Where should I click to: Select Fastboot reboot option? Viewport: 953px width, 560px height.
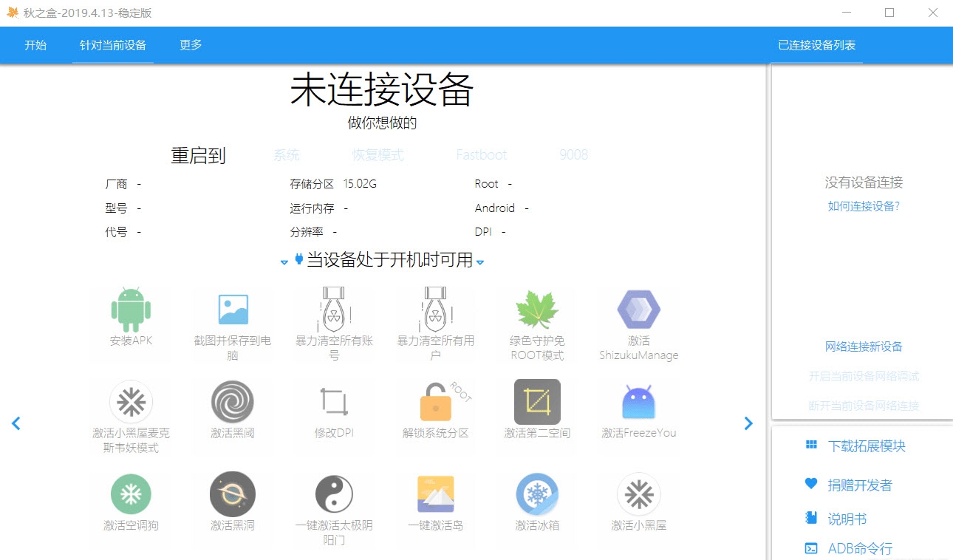tap(481, 154)
